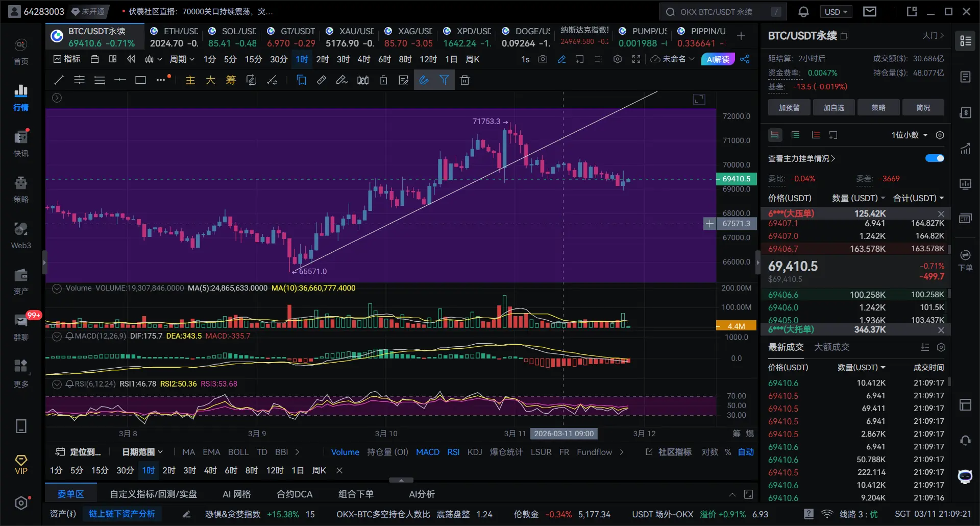The width and height of the screenshot is (980, 526).
Task: Toggle 查看主力挂单情况 switch
Action: [935, 158]
